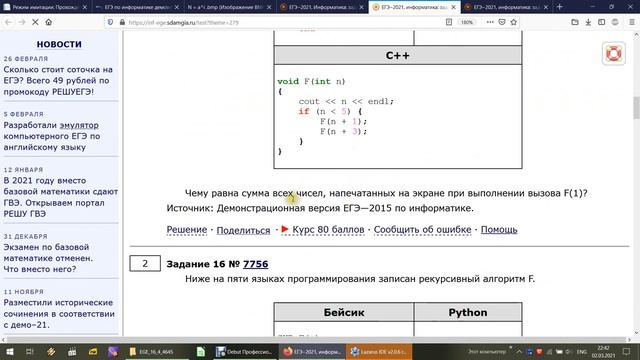Click the 'Python' table column header
640x360 pixels.
coord(468,312)
